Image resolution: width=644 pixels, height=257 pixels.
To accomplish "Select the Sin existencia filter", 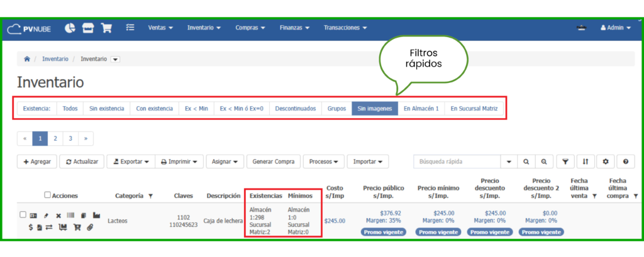I will coord(107,109).
